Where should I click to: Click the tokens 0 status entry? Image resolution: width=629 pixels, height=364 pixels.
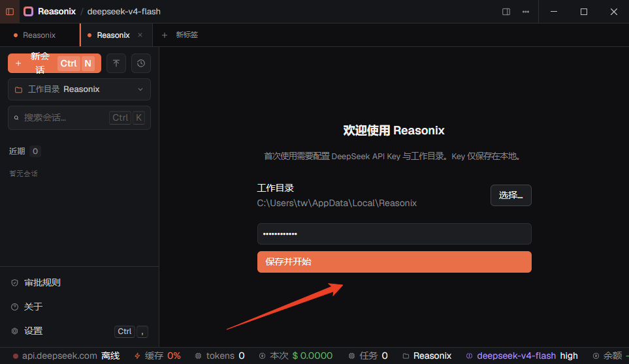(220, 356)
